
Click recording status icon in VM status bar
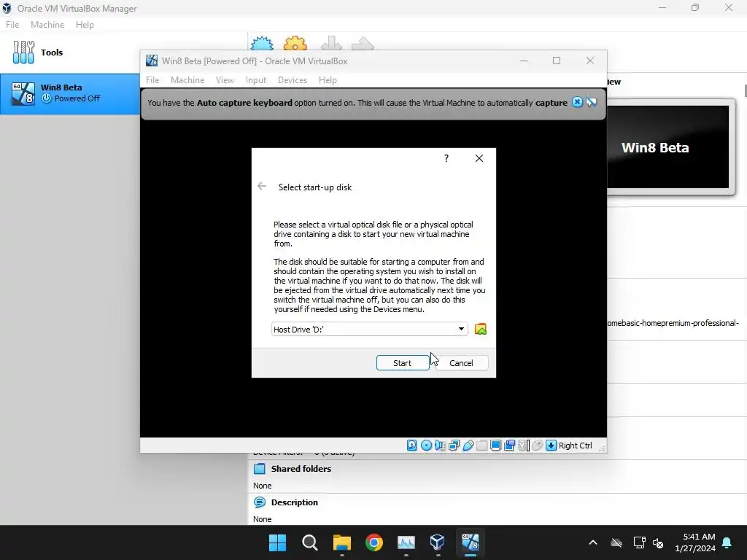click(509, 446)
